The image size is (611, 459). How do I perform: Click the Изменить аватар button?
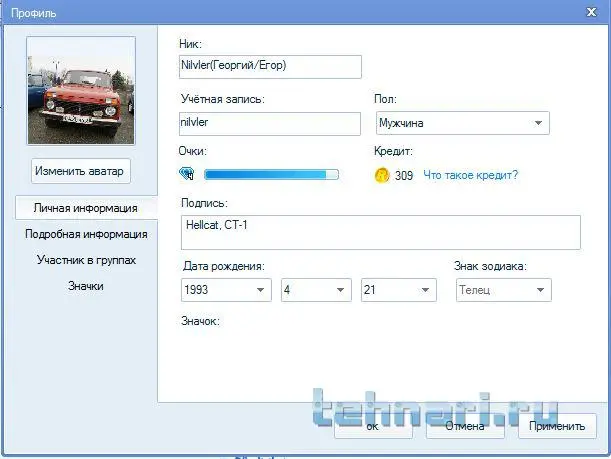click(81, 171)
